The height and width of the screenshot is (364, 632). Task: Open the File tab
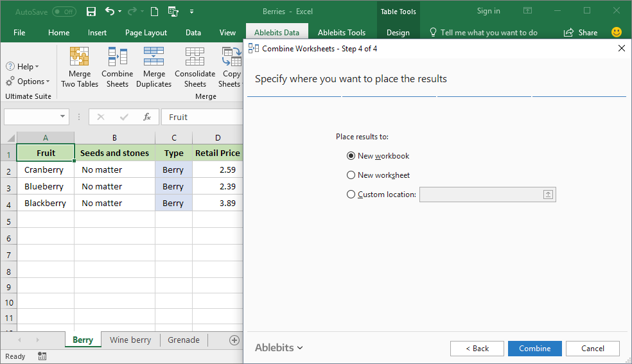coord(19,33)
